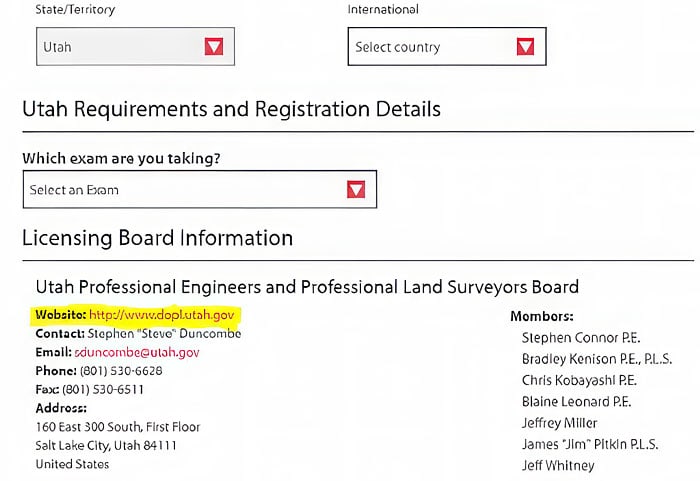700x481 pixels.
Task: Click the red arrow on Utah dropdown
Action: [214, 46]
